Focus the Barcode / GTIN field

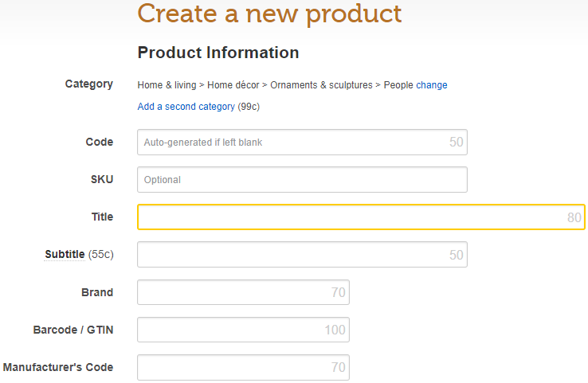[243, 330]
